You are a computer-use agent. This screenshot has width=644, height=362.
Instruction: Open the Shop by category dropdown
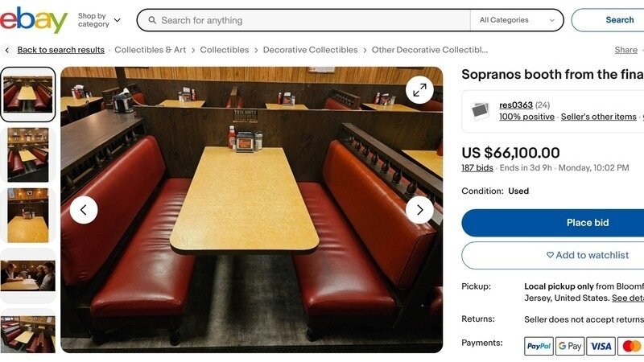click(x=99, y=20)
